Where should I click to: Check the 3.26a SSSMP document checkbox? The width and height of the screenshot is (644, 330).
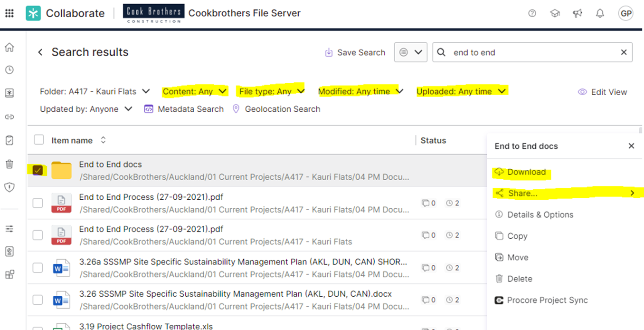[x=38, y=268]
